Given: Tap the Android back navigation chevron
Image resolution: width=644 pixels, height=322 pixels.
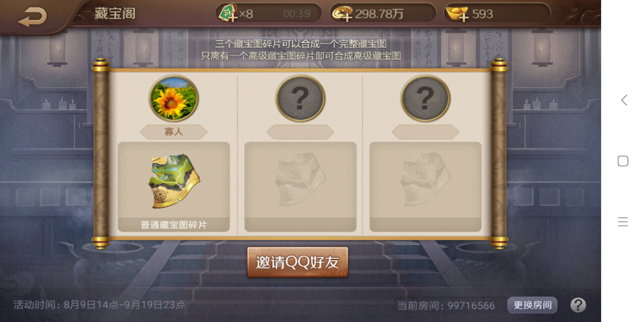Looking at the screenshot, I should coord(624,100).
